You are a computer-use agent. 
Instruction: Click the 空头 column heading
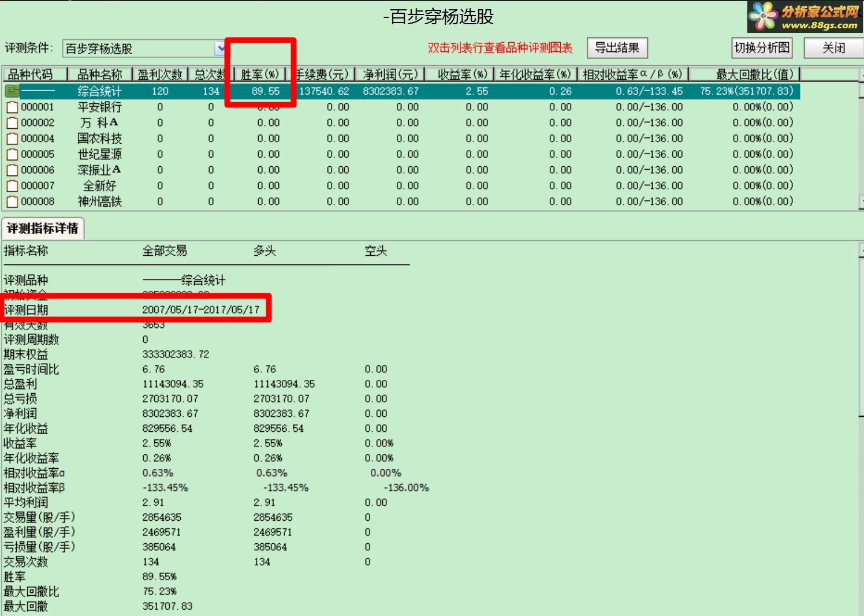coord(375,251)
